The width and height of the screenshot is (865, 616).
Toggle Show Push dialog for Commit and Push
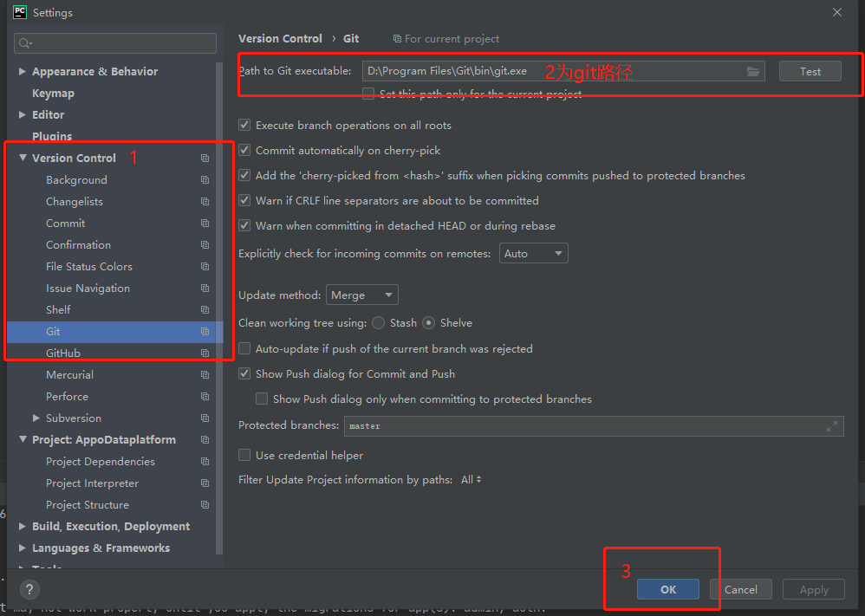coord(244,374)
